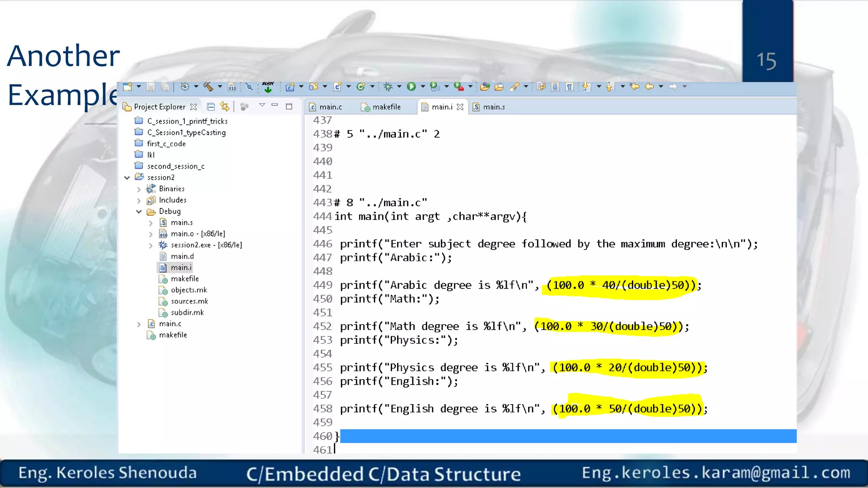This screenshot has height=488, width=868.
Task: Click the Open Type folder icon
Action: coord(485,86)
